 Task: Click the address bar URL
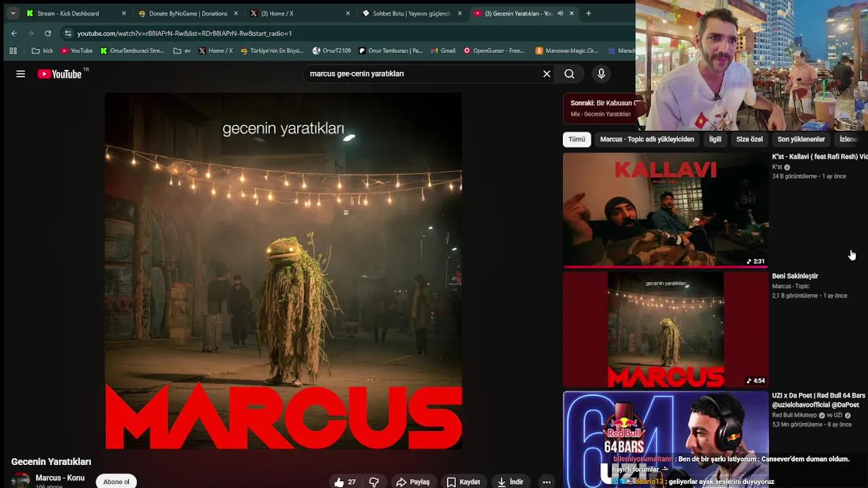coord(184,33)
